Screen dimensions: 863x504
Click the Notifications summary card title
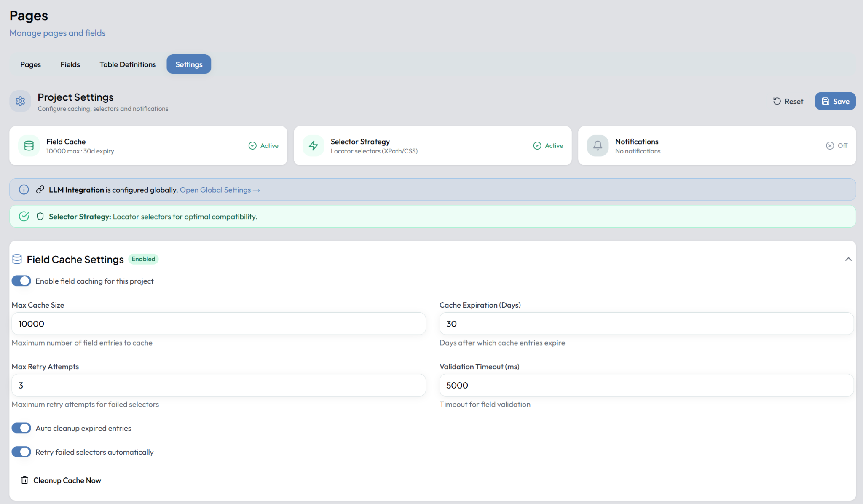[637, 142]
